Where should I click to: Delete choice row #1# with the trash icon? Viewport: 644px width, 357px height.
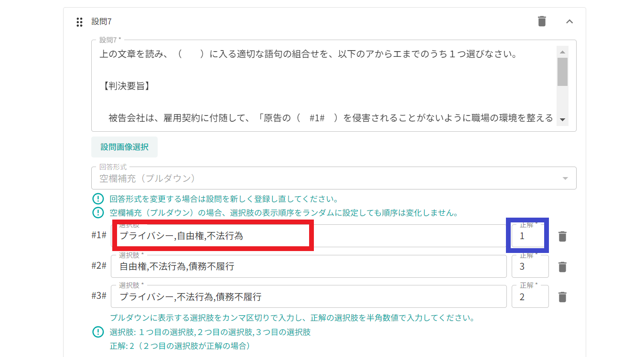[x=562, y=236]
